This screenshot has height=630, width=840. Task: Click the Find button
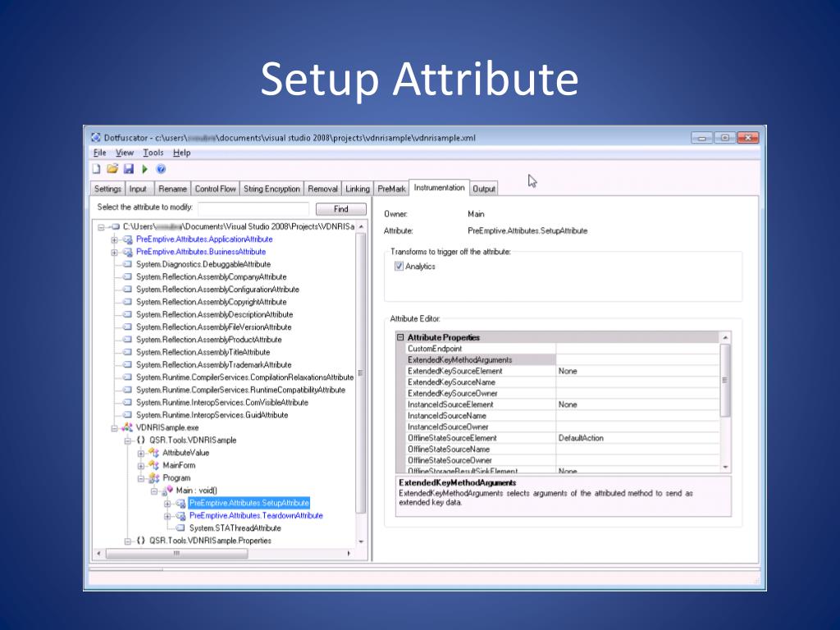(x=340, y=209)
